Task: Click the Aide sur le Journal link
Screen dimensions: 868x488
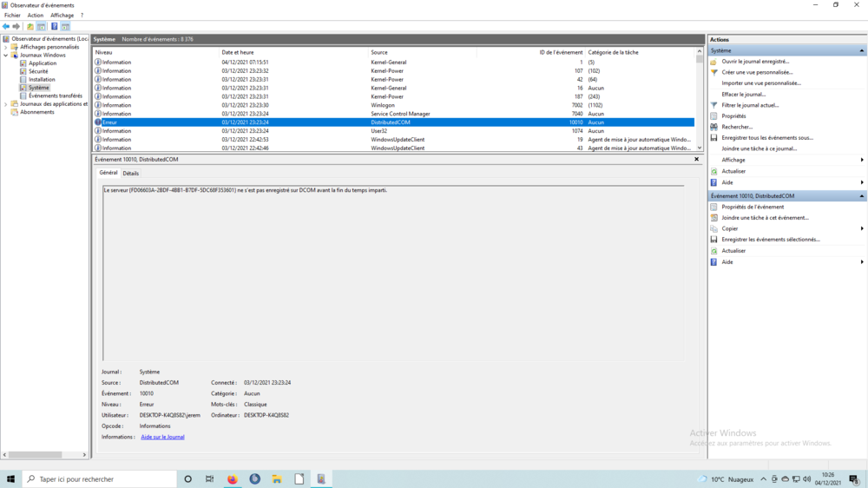Action: coord(162,437)
